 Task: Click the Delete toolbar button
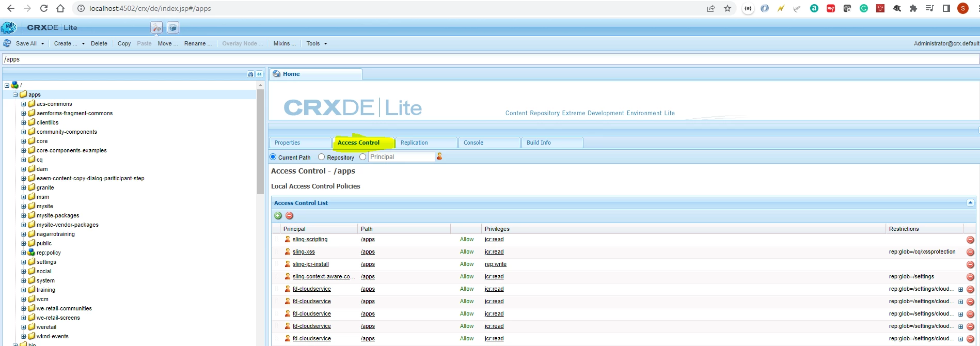click(x=99, y=43)
